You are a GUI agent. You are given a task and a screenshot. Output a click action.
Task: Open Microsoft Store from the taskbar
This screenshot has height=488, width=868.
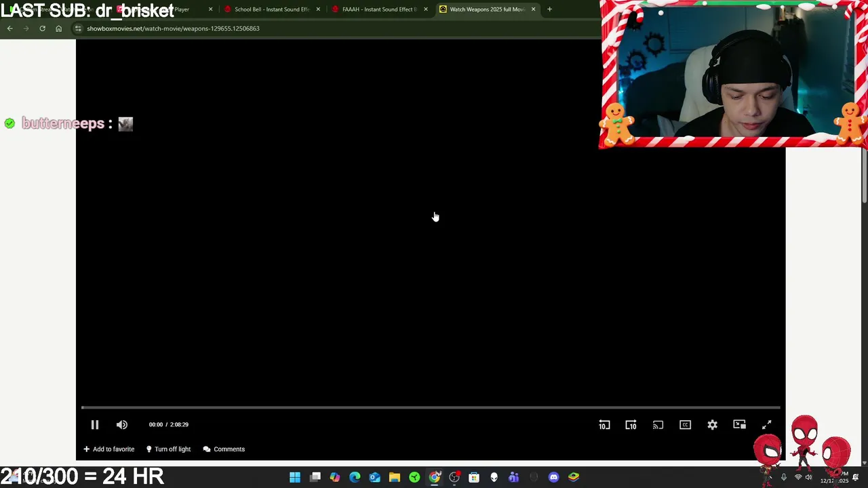pyautogui.click(x=474, y=477)
